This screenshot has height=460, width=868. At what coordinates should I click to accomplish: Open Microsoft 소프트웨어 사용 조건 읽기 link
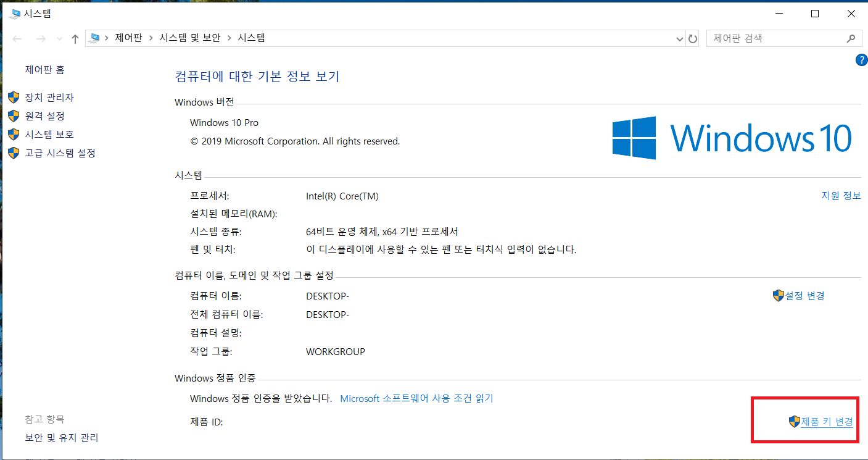(x=417, y=399)
